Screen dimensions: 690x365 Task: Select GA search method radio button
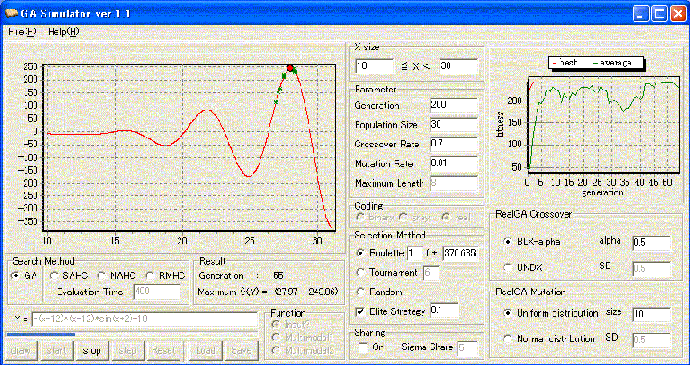coord(16,276)
